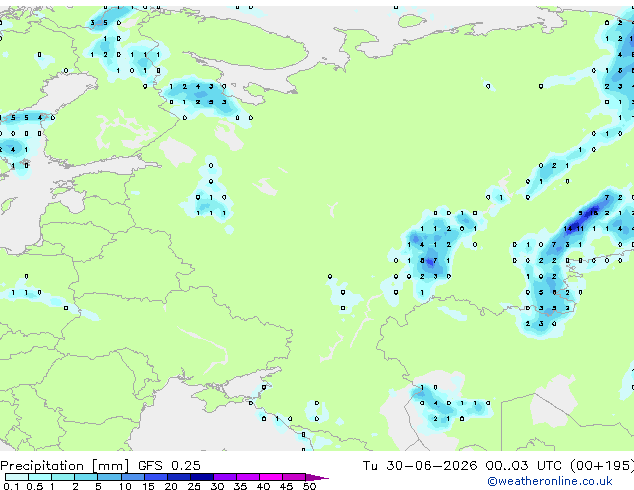This screenshot has height=490, width=634.
Task: Click the legend label '40'
Action: point(263,486)
